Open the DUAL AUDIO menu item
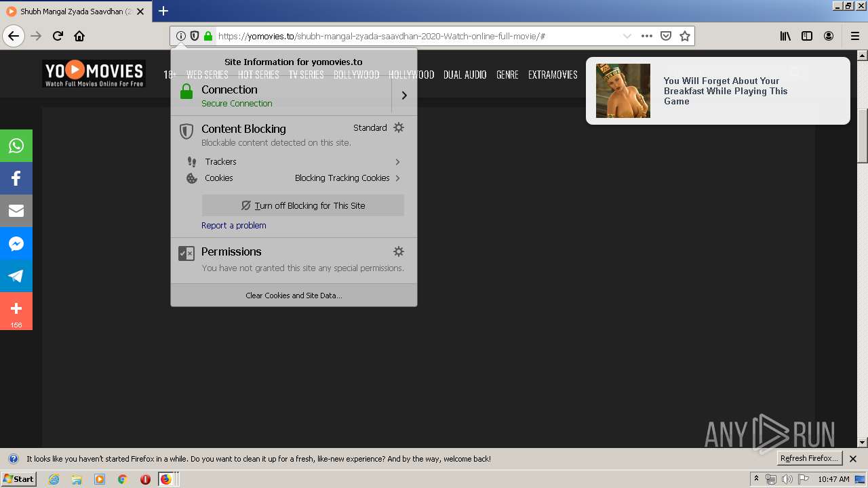The image size is (868, 488). [465, 75]
